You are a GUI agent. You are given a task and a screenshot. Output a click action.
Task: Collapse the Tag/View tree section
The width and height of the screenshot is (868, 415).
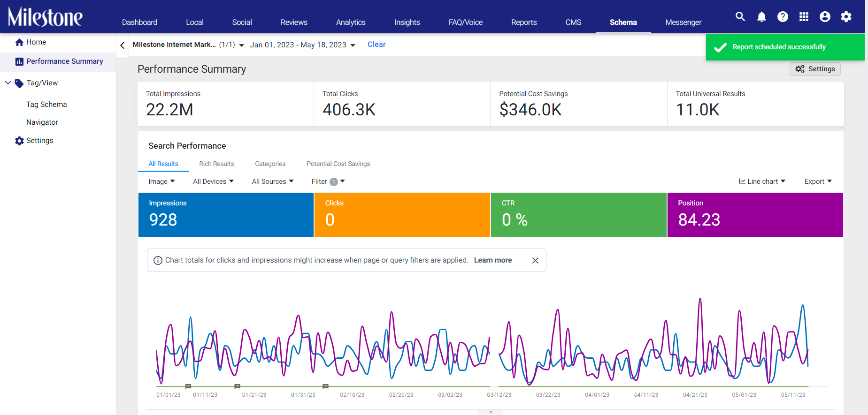pyautogui.click(x=8, y=83)
